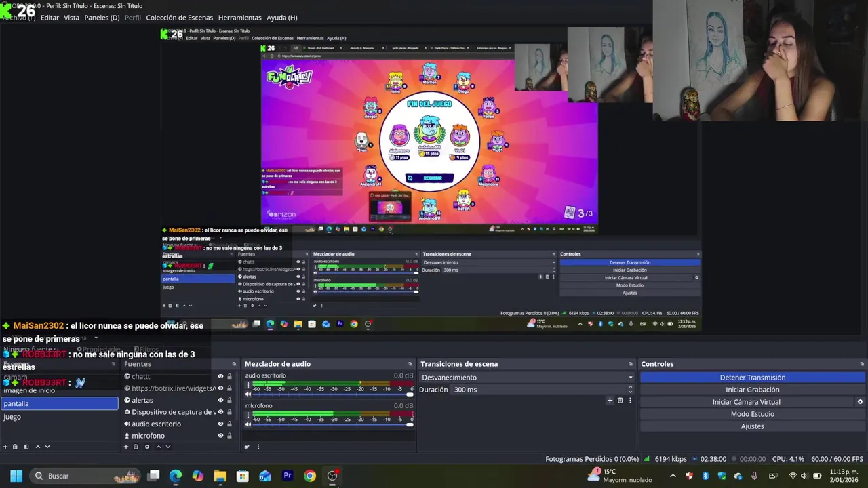Add transition with plus icon
The width and height of the screenshot is (868, 488).
click(x=610, y=401)
